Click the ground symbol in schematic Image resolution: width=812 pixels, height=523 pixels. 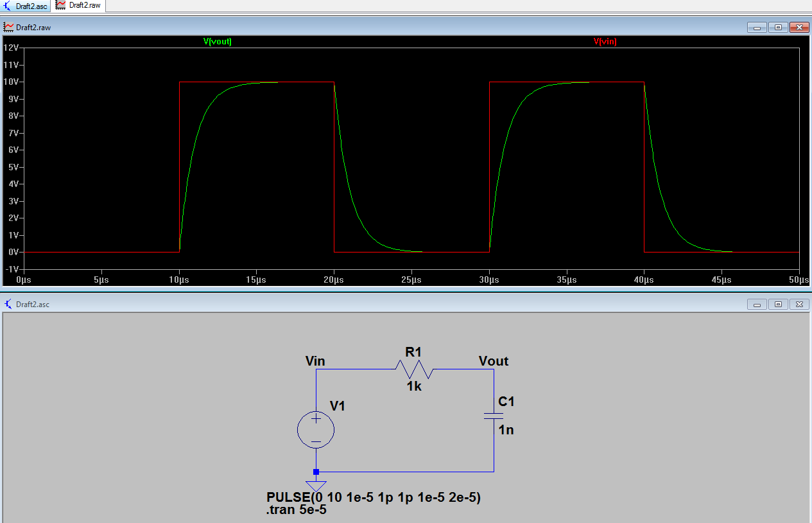tap(316, 486)
